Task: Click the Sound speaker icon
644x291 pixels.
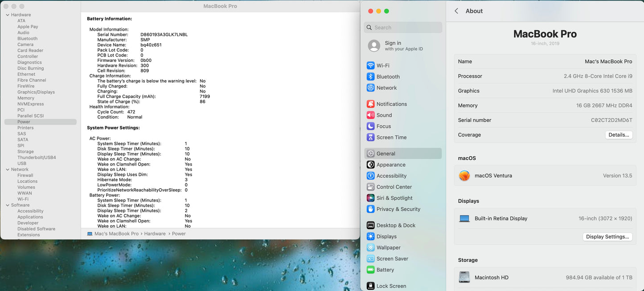Action: (370, 115)
